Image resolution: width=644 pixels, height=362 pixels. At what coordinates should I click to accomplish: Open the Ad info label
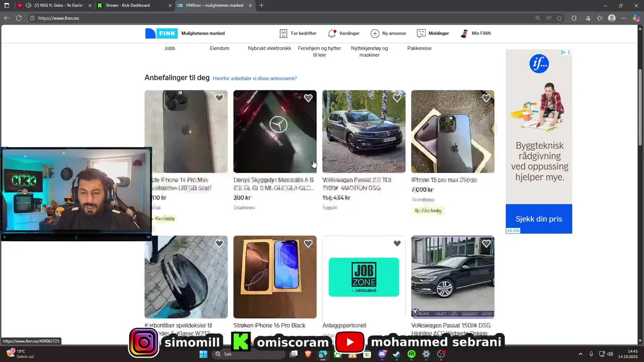(513, 230)
